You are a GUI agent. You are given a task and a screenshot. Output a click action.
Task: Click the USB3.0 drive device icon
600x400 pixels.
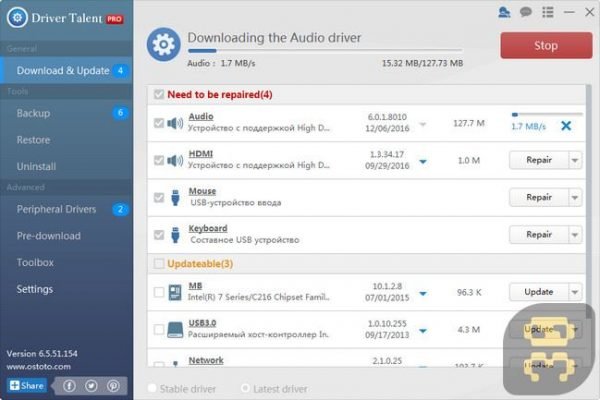pos(175,330)
